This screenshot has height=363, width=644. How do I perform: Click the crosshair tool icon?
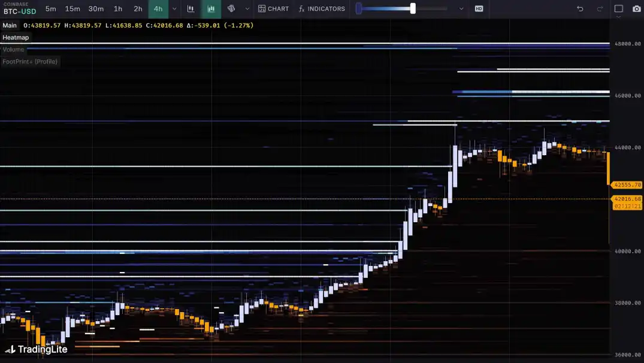[x=231, y=9]
